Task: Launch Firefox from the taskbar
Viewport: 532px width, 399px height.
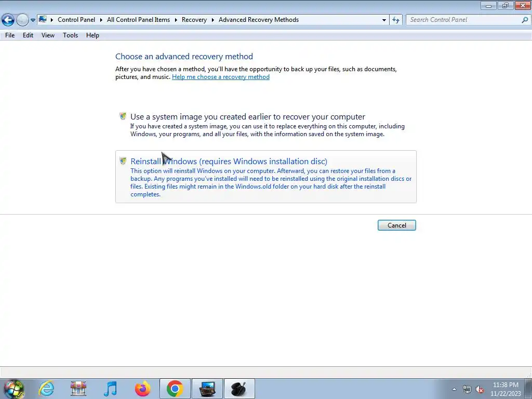Action: (x=142, y=389)
